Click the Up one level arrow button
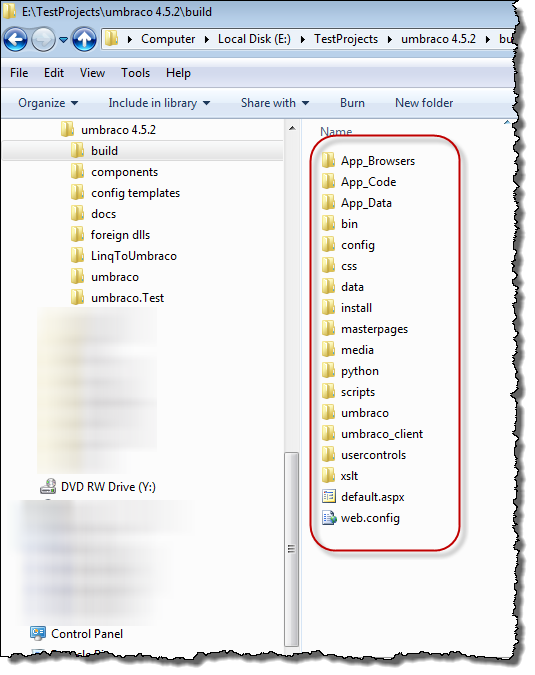 pos(84,40)
